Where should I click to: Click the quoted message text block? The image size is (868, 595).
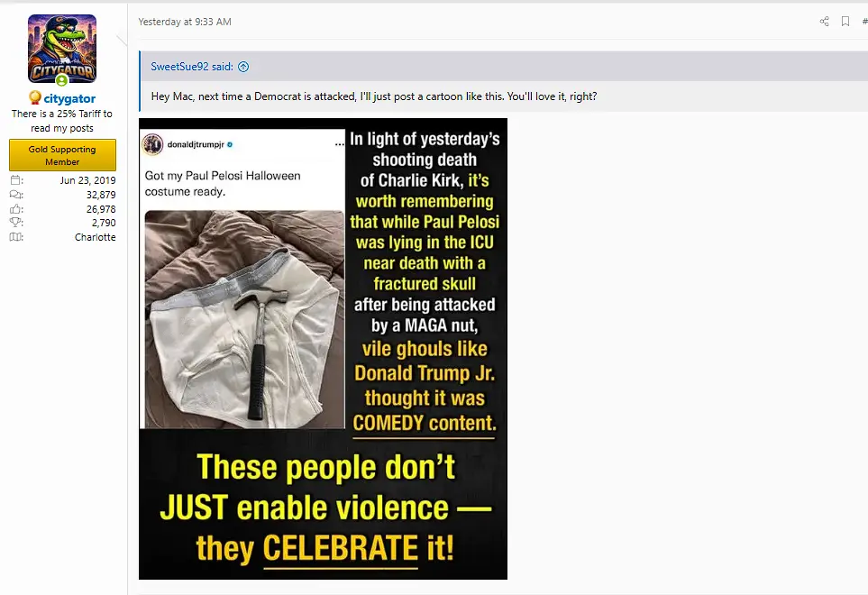tap(374, 96)
